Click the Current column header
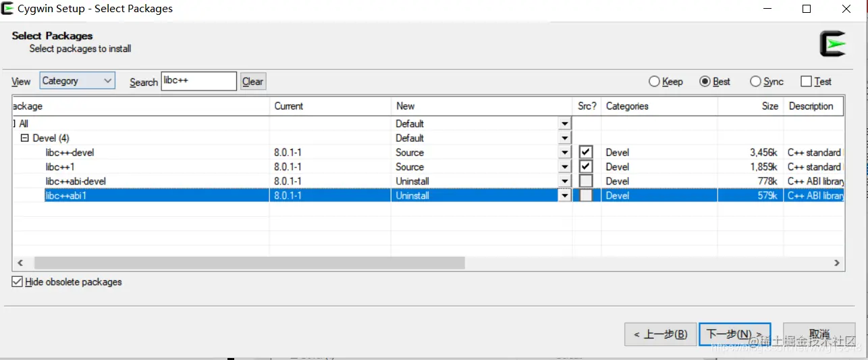Screen dimensions: 868x360 click(x=330, y=106)
